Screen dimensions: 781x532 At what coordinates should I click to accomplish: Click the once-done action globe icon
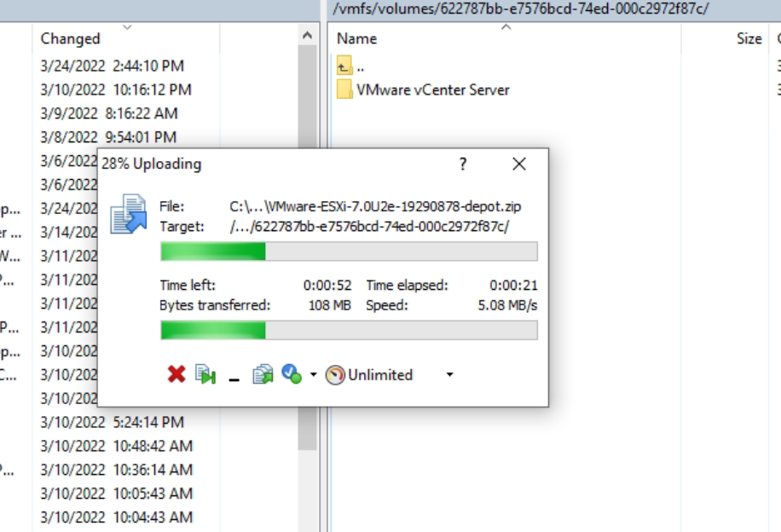point(292,374)
